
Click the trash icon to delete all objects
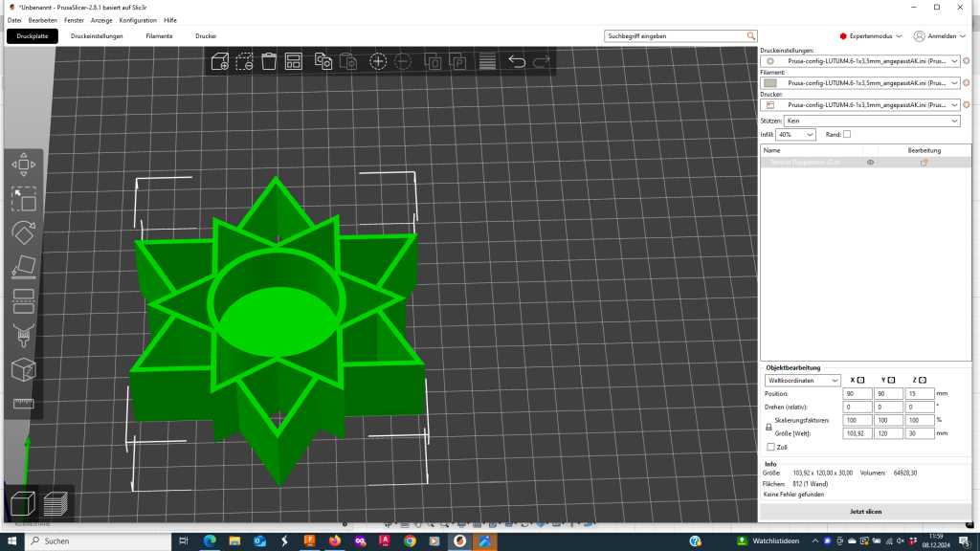[269, 61]
